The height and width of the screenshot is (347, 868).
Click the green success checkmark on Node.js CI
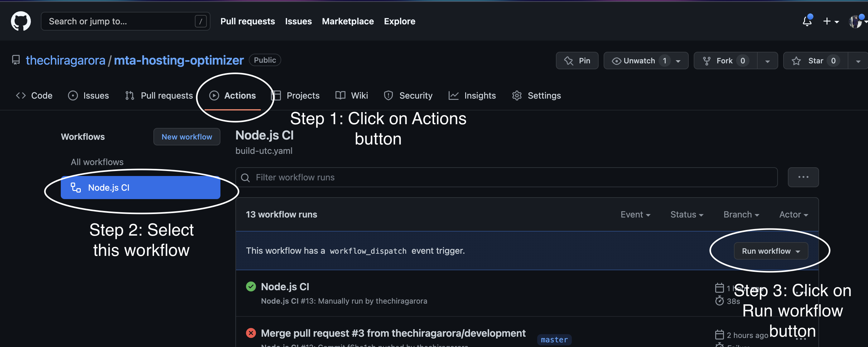click(251, 286)
